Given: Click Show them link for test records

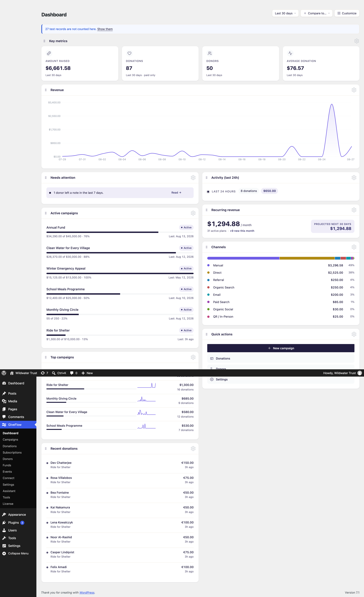Looking at the screenshot, I should pyautogui.click(x=105, y=29).
